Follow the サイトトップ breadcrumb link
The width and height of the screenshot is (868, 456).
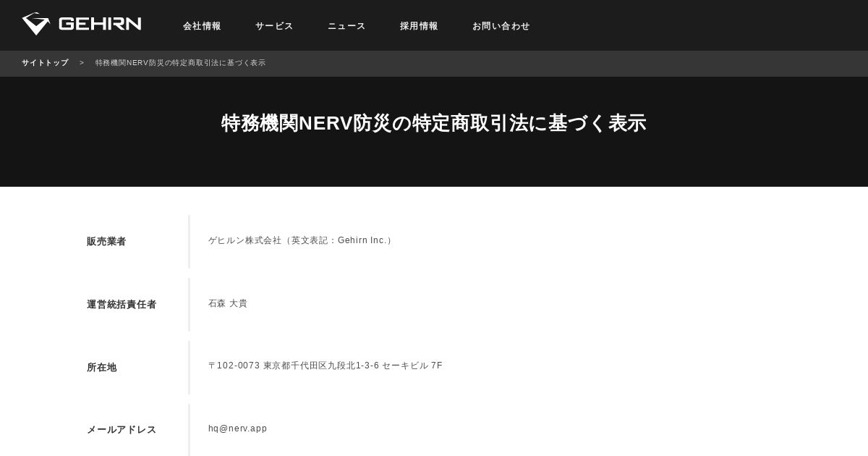pyautogui.click(x=45, y=63)
